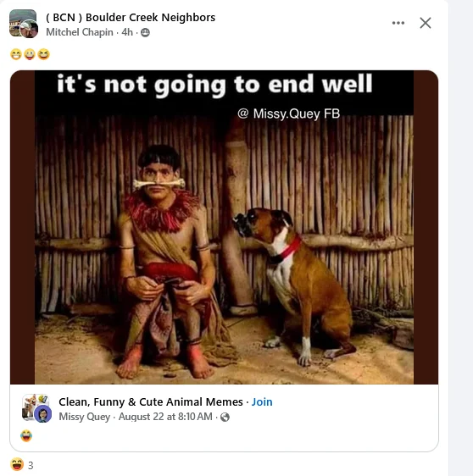Image resolution: width=473 pixels, height=476 pixels.
Task: Click the laughing emoji in the shared post text
Action: tap(26, 436)
